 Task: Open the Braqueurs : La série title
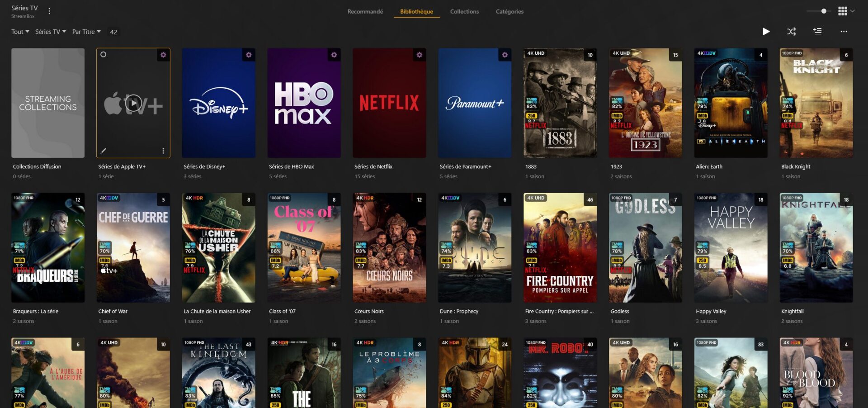[36, 311]
